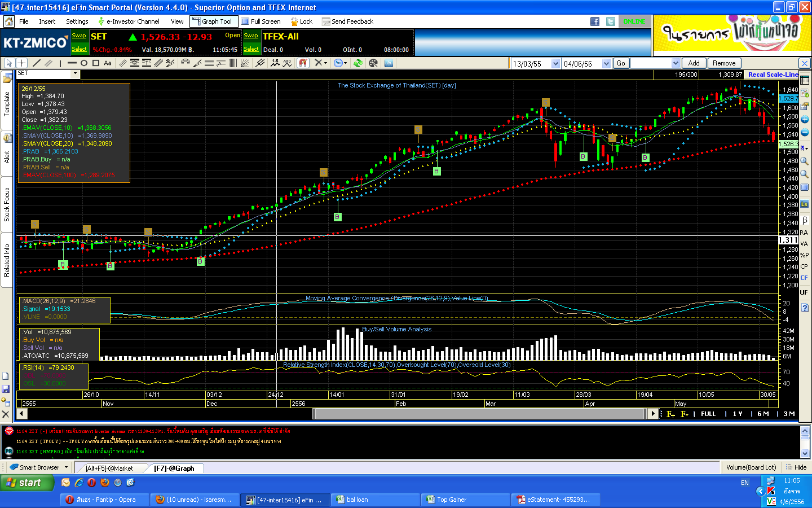Toggle the Lock option
This screenshot has height=508, width=812.
click(302, 21)
